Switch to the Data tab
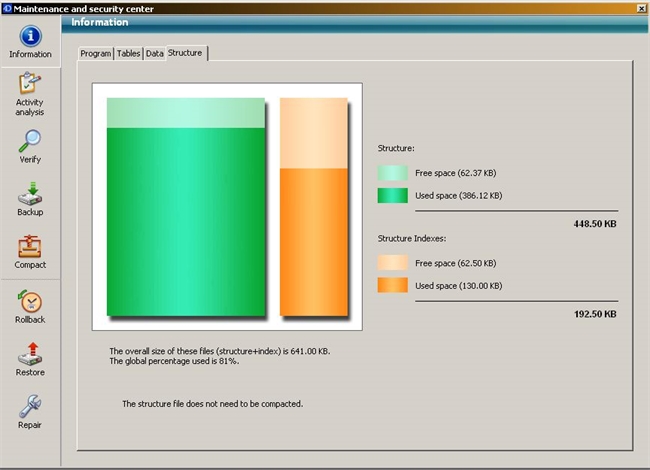Image resolution: width=650 pixels, height=470 pixels. point(154,53)
